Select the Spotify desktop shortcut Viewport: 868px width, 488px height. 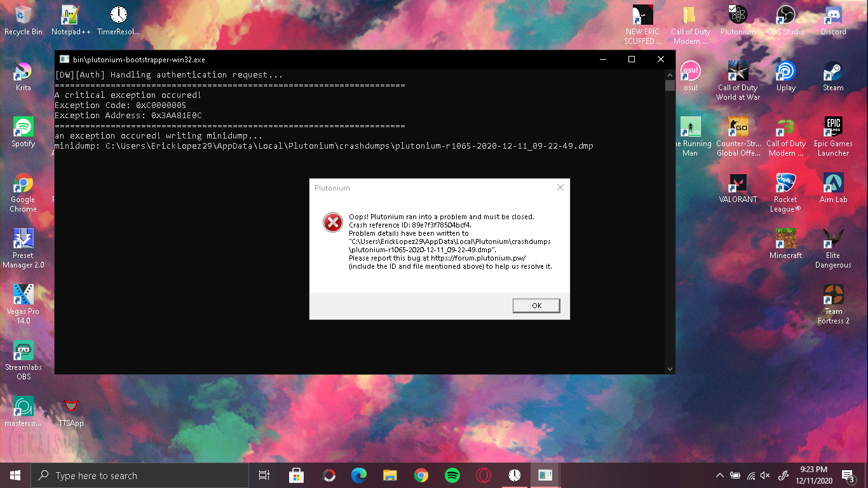pyautogui.click(x=24, y=133)
